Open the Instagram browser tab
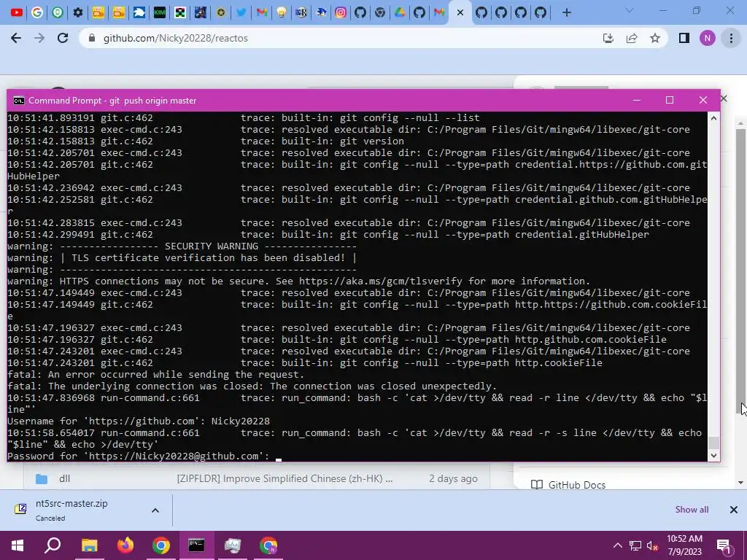The height and width of the screenshot is (560, 747). (x=341, y=12)
